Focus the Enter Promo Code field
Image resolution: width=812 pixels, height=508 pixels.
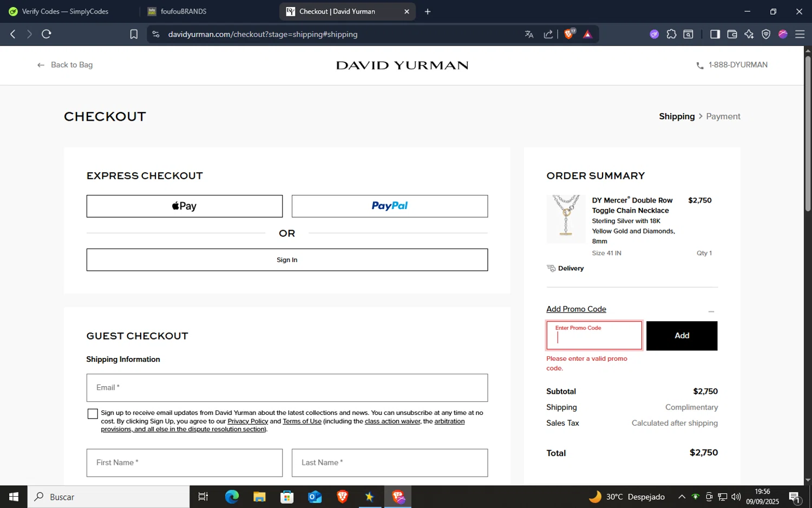pyautogui.click(x=594, y=336)
